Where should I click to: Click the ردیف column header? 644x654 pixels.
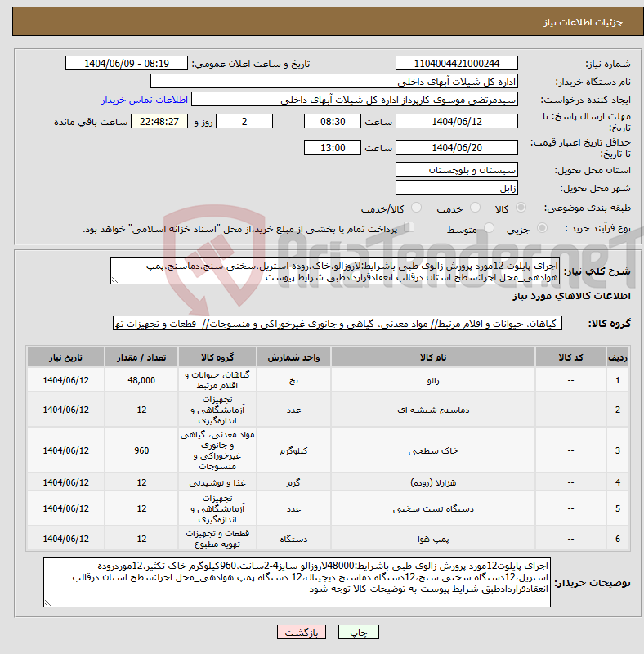point(618,357)
